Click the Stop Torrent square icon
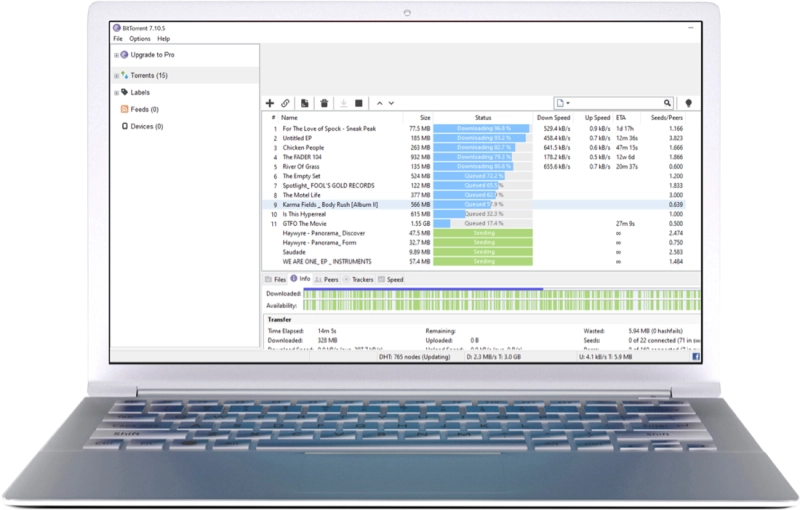 [359, 103]
